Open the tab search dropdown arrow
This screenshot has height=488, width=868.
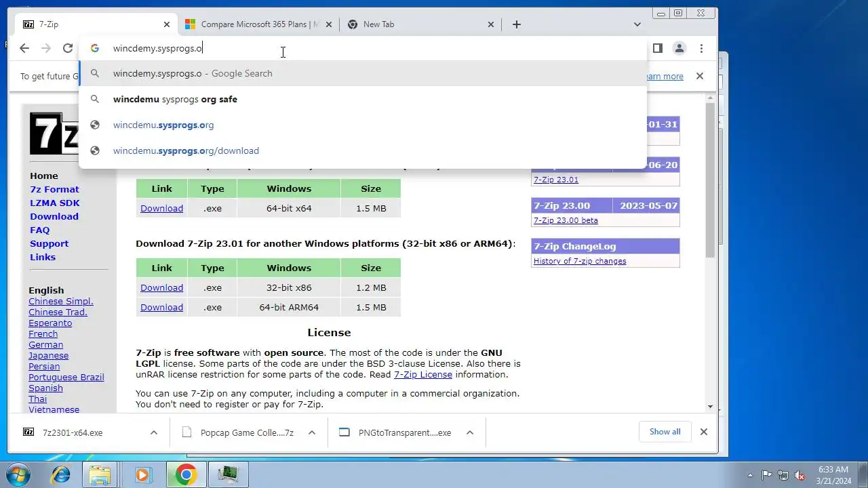637,24
